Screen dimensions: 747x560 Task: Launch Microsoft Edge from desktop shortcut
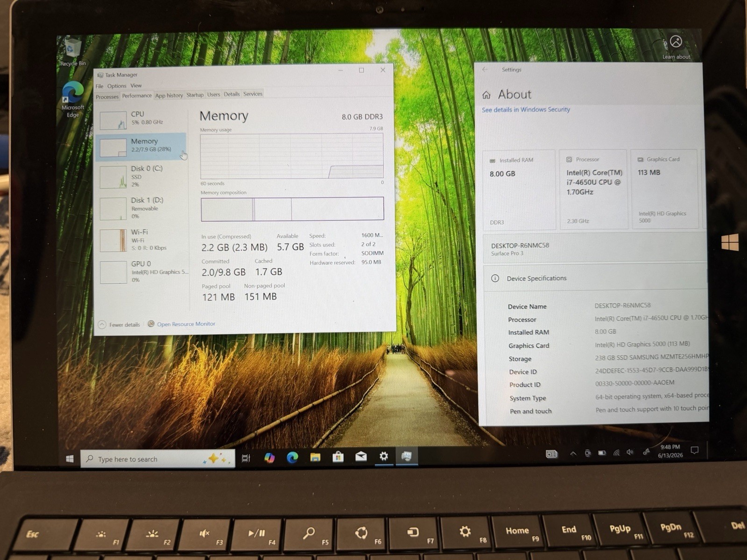73,99
